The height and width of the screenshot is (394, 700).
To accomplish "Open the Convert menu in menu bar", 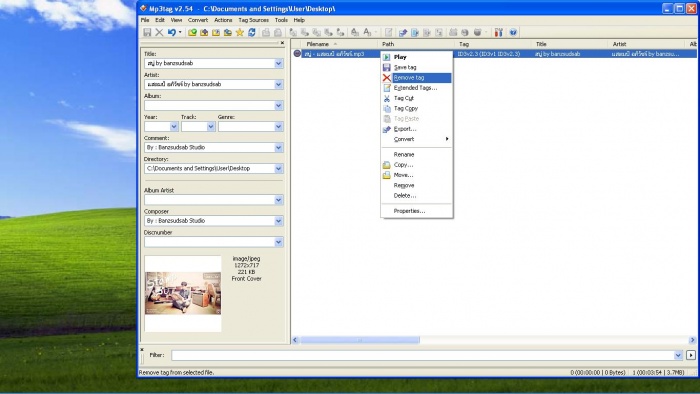I will point(198,20).
